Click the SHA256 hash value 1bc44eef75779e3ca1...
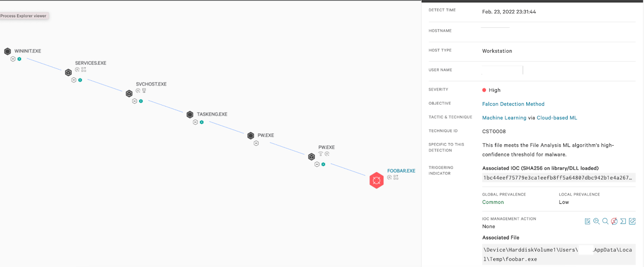The height and width of the screenshot is (267, 644). [559, 178]
